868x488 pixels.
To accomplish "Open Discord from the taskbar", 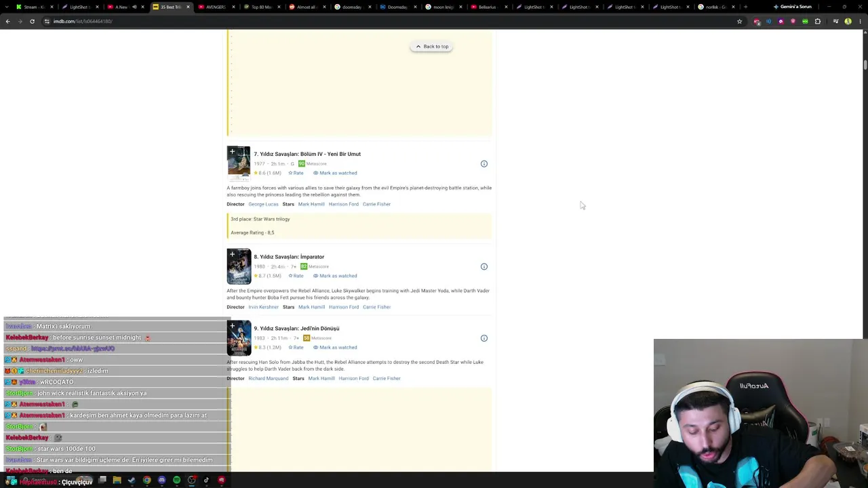I will pos(161,481).
